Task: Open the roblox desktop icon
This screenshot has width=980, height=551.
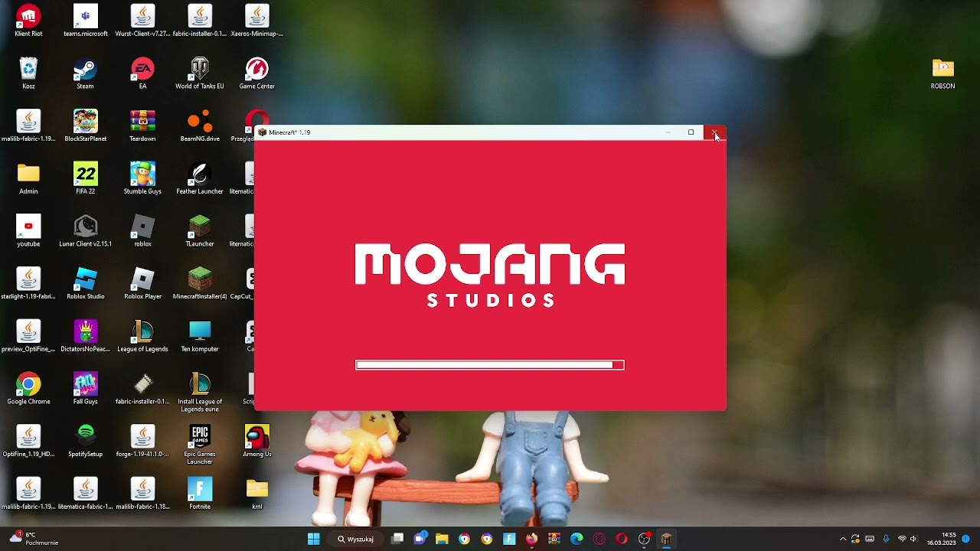Action: [142, 231]
